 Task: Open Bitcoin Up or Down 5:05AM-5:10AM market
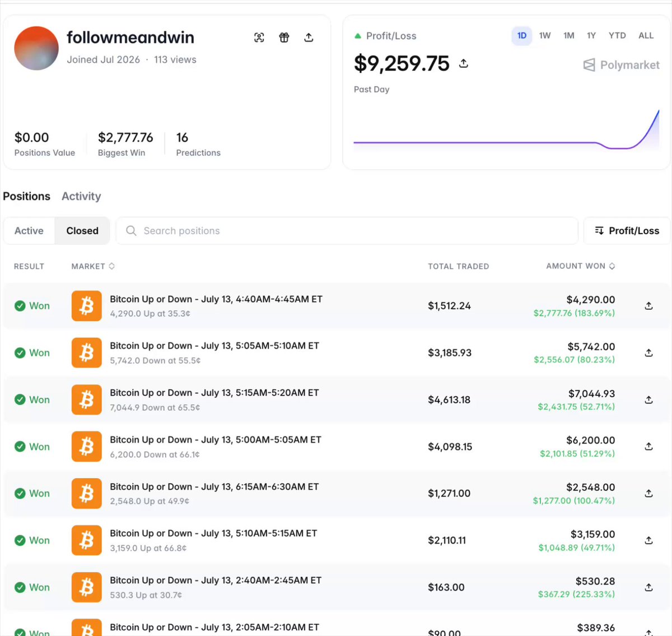[x=214, y=346]
